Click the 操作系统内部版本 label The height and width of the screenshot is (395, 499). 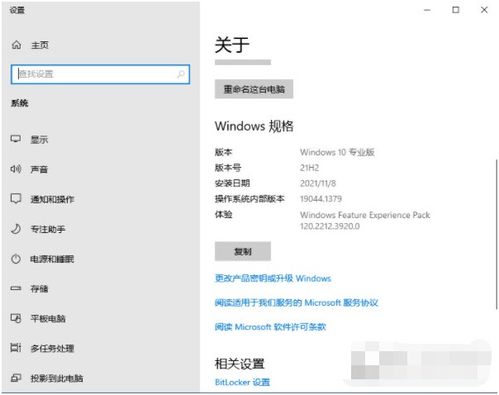pyautogui.click(x=250, y=199)
